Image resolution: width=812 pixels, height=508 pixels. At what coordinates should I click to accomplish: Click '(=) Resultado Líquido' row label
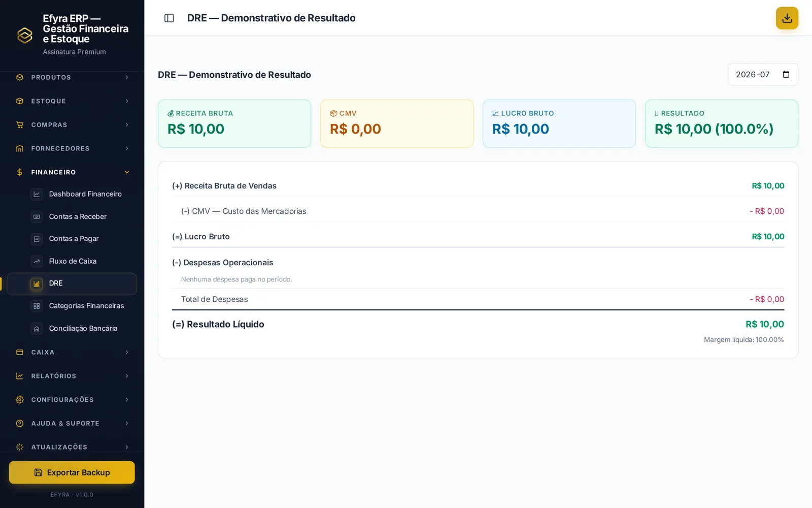click(x=218, y=324)
